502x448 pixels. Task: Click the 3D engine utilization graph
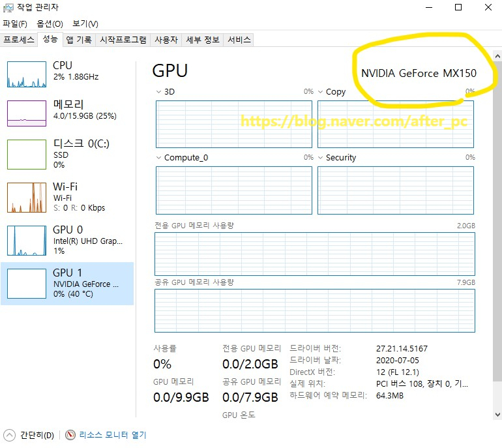pyautogui.click(x=233, y=125)
